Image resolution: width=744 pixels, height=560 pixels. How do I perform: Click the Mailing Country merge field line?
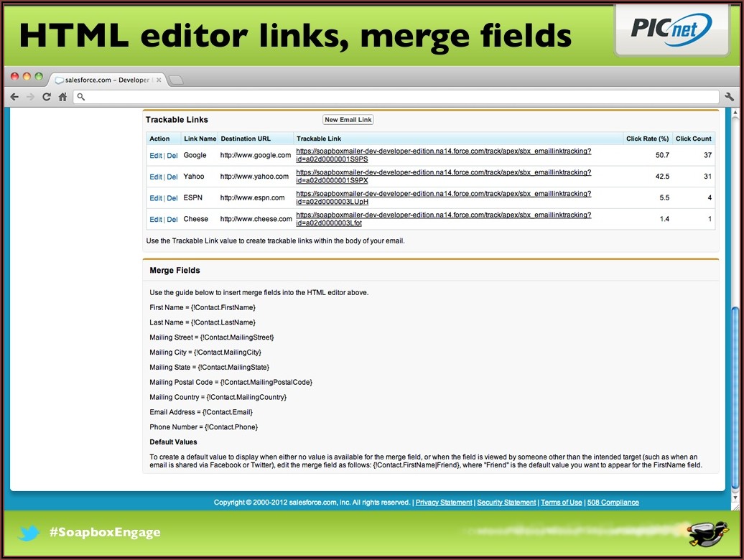pyautogui.click(x=218, y=397)
